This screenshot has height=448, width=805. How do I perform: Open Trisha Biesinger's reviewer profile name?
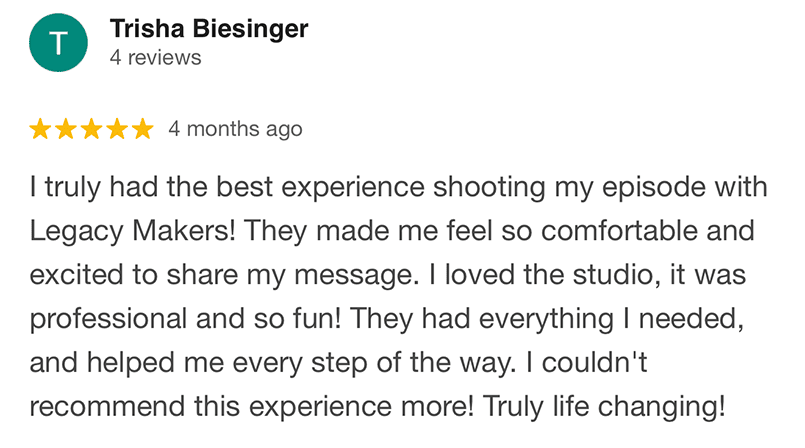coord(209,29)
